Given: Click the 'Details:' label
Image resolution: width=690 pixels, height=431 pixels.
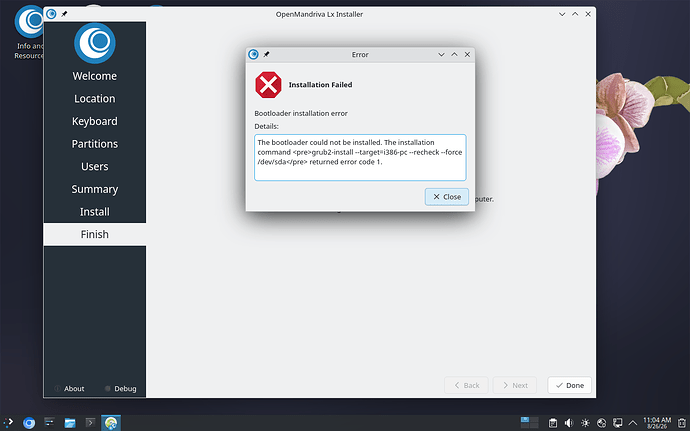Looking at the screenshot, I should pos(266,126).
